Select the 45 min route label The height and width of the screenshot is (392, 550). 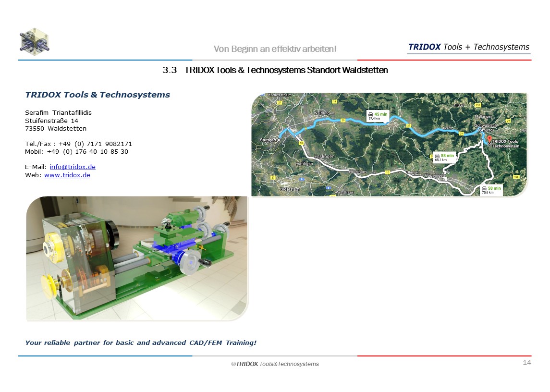point(378,115)
